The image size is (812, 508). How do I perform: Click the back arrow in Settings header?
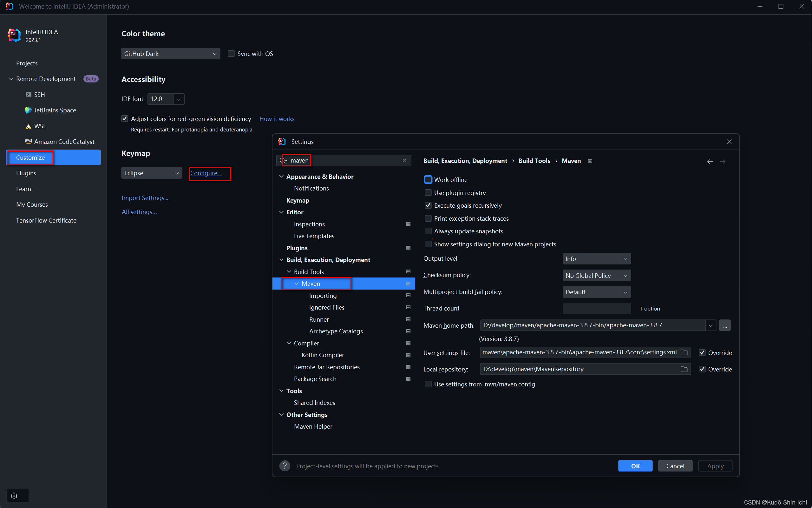[710, 162]
